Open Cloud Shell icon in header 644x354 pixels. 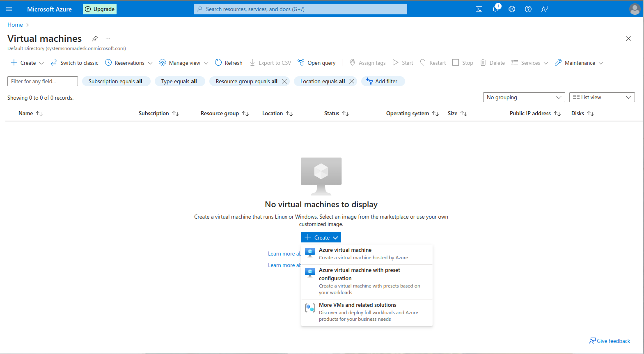click(479, 9)
